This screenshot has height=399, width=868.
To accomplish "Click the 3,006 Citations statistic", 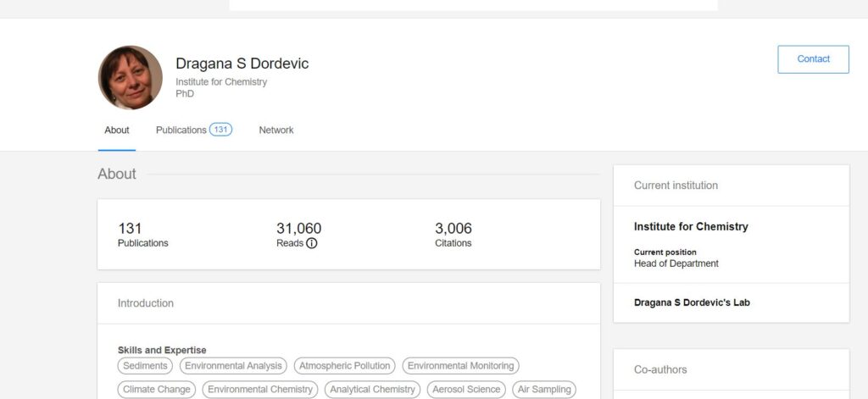I will coord(453,235).
